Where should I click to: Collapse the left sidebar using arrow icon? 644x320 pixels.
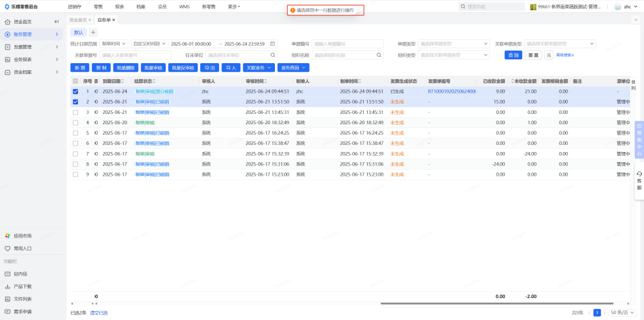(57, 21)
